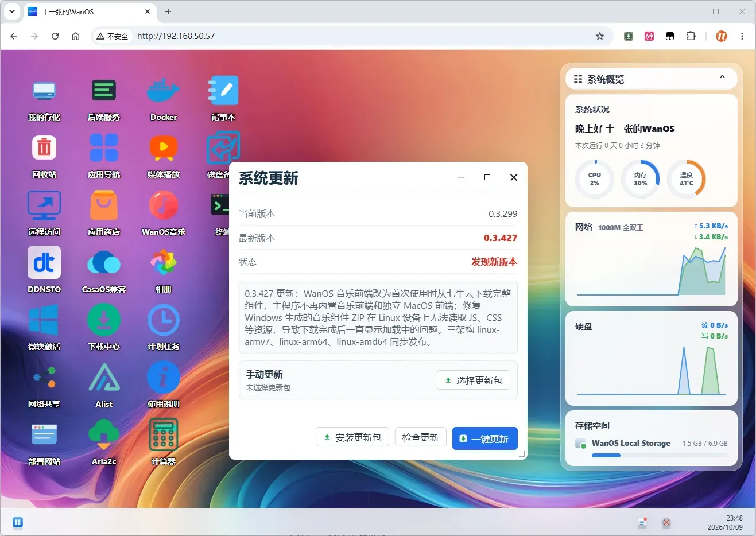Open the 终端 terminal icon
Screen dimensions: 756x536
click(x=219, y=205)
